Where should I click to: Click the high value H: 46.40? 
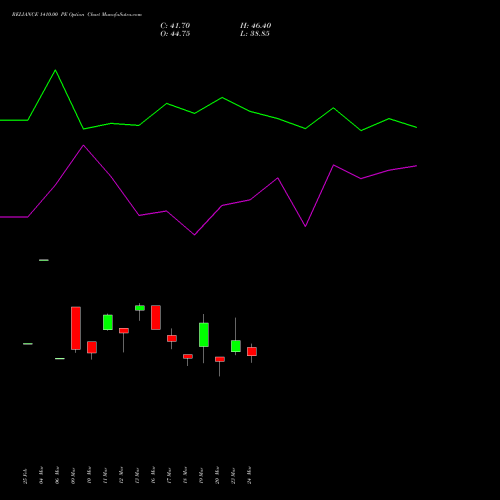tap(255, 26)
